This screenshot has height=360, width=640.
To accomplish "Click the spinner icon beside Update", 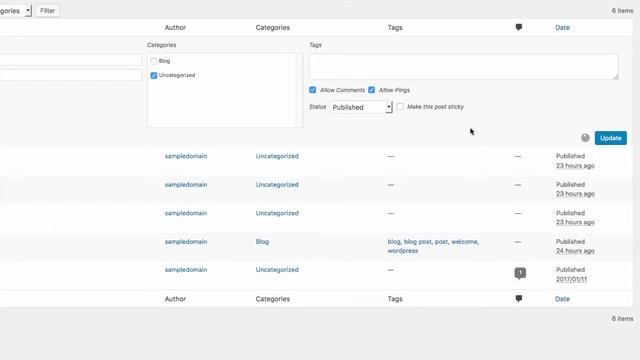I will coord(585,138).
